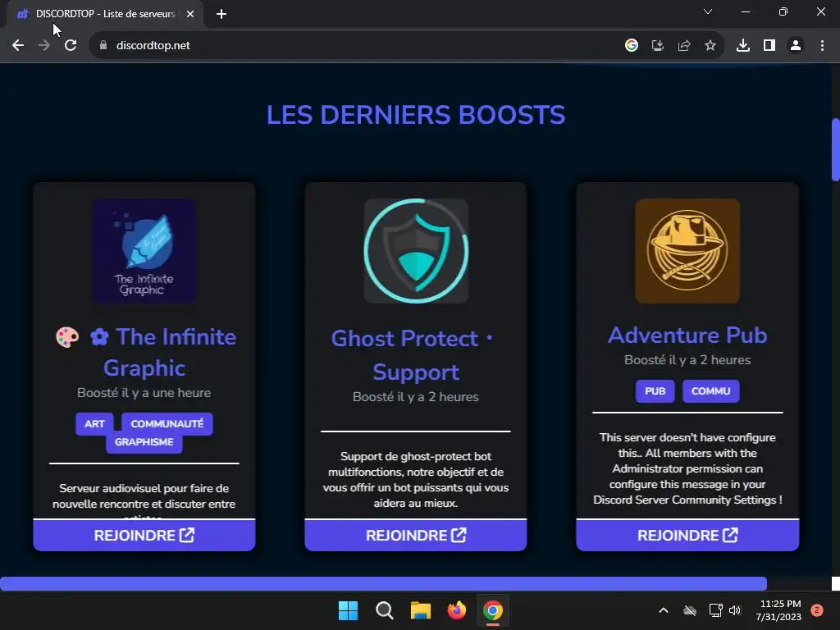Click Ghost Protect 'Support de ghost-protect bot' description
Screen dimensions: 840x630
pos(416,479)
